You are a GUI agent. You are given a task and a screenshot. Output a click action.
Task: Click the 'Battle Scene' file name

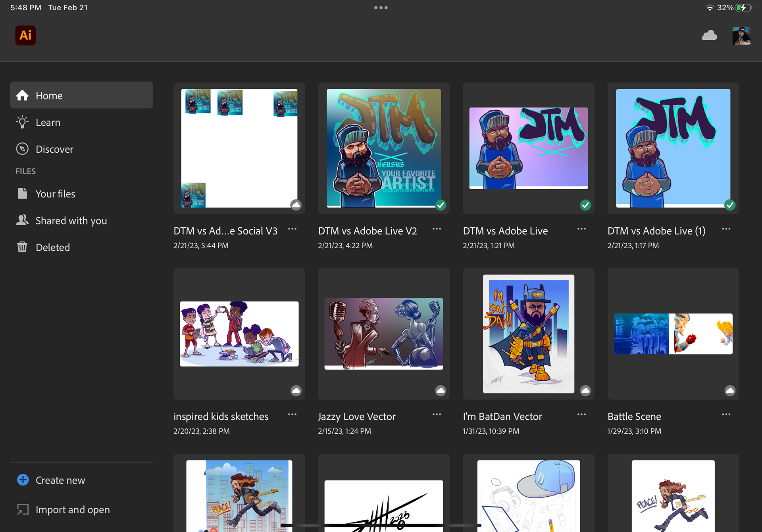pos(634,417)
